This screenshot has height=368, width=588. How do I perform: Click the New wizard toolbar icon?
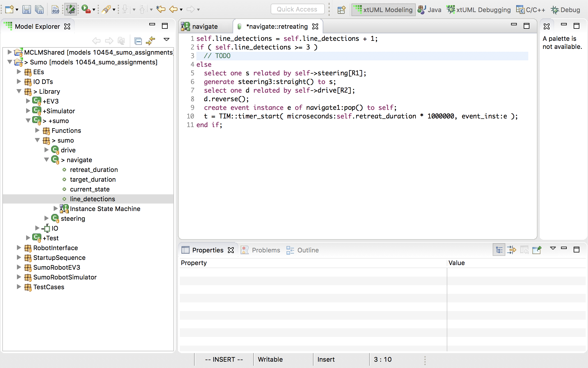(x=9, y=9)
